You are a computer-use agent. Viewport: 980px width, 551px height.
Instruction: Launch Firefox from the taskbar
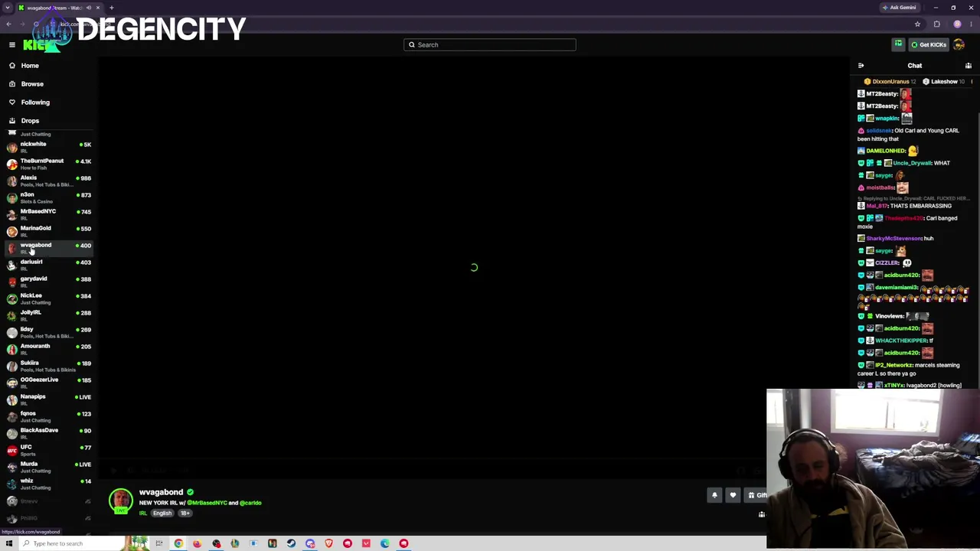pyautogui.click(x=197, y=543)
